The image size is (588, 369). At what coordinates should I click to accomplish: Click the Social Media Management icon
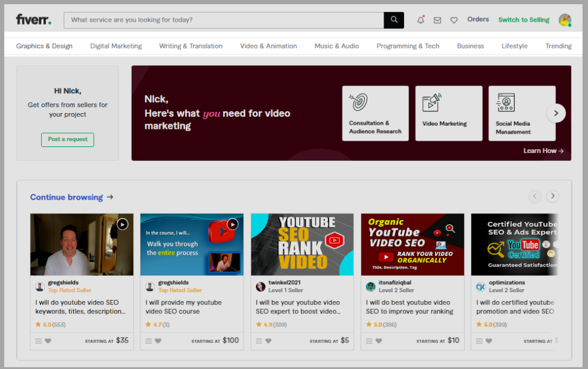[506, 102]
